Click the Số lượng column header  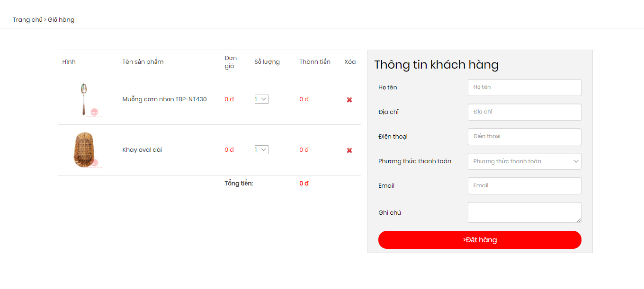[x=267, y=62]
